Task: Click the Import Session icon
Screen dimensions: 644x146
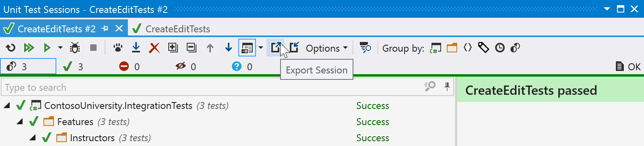Action: coord(294,48)
